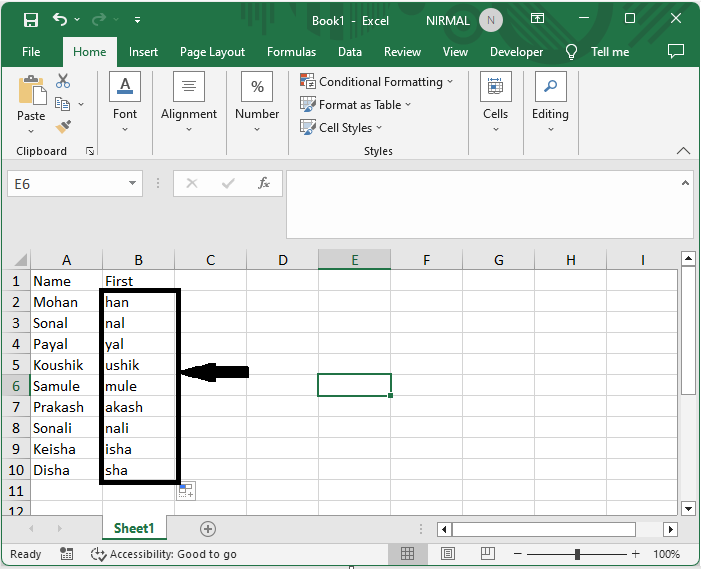701x569 pixels.
Task: Click the NIRMAL account avatar
Action: (490, 21)
